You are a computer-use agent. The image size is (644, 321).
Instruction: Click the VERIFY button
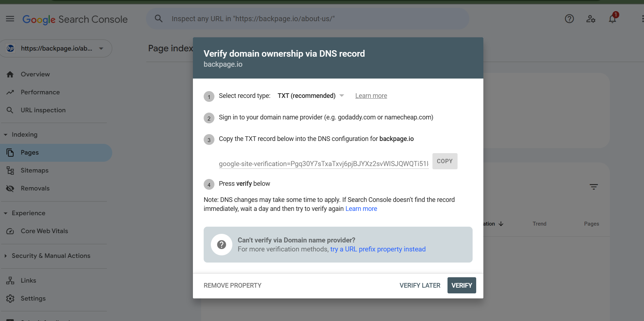tap(461, 285)
